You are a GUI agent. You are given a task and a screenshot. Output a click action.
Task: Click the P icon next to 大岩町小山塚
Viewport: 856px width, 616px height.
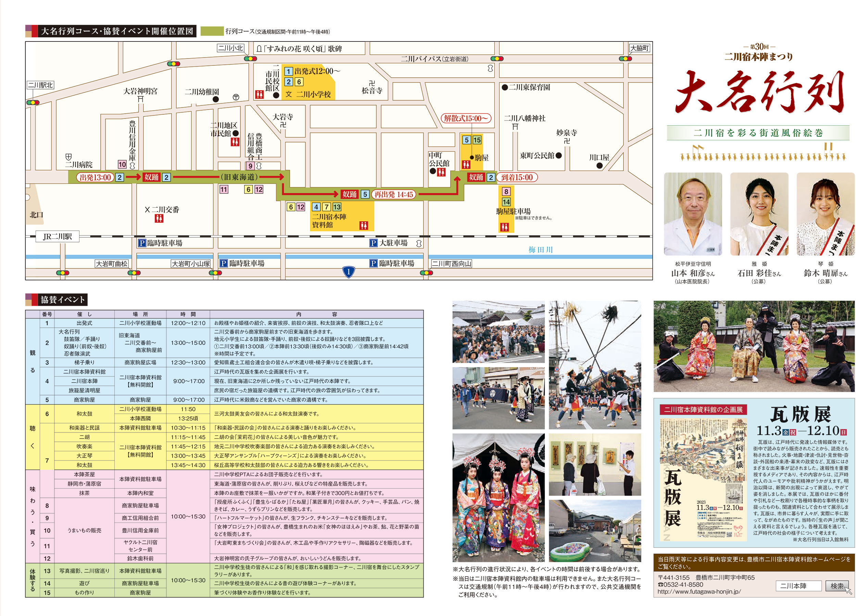tap(224, 263)
